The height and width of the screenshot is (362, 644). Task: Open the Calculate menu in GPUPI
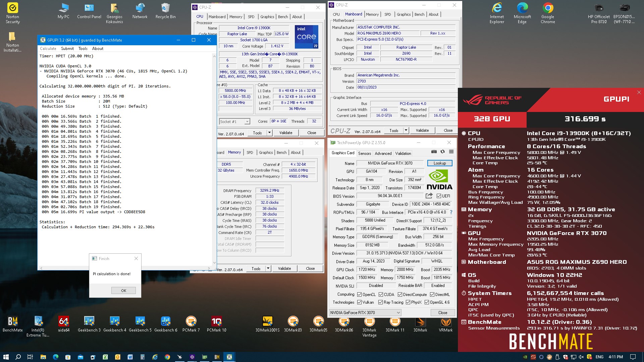click(x=48, y=49)
